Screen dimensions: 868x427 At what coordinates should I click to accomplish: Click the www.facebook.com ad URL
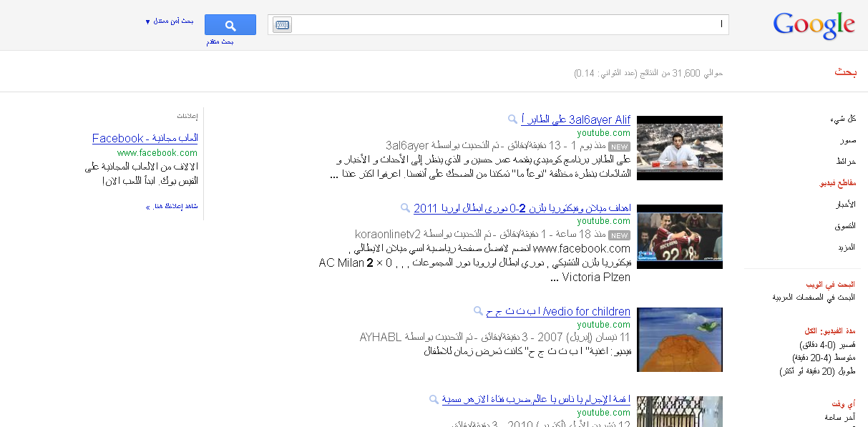tap(157, 152)
